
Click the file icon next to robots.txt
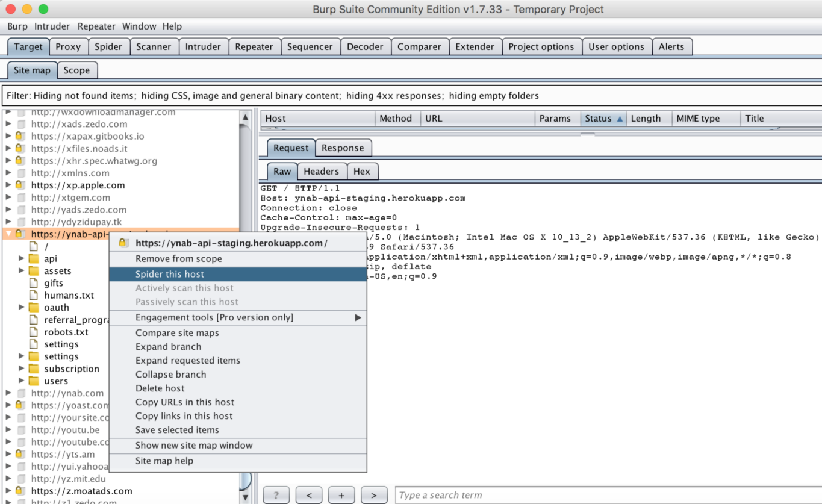click(34, 332)
